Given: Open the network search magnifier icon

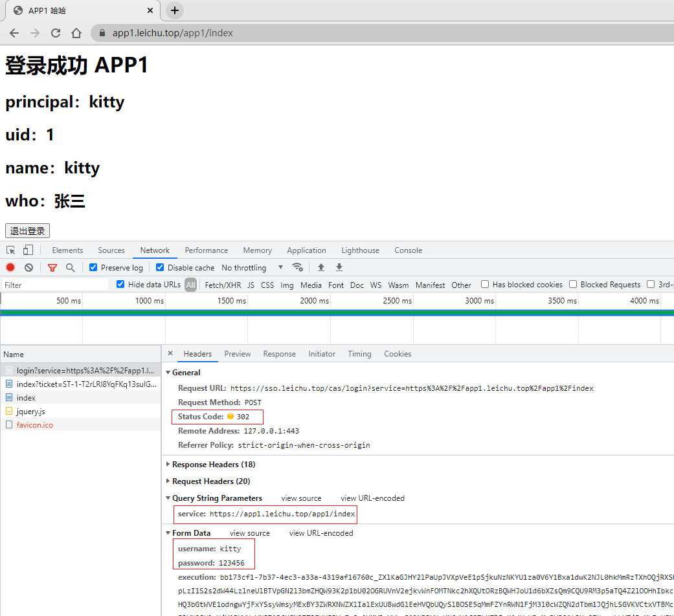Looking at the screenshot, I should pos(70,267).
